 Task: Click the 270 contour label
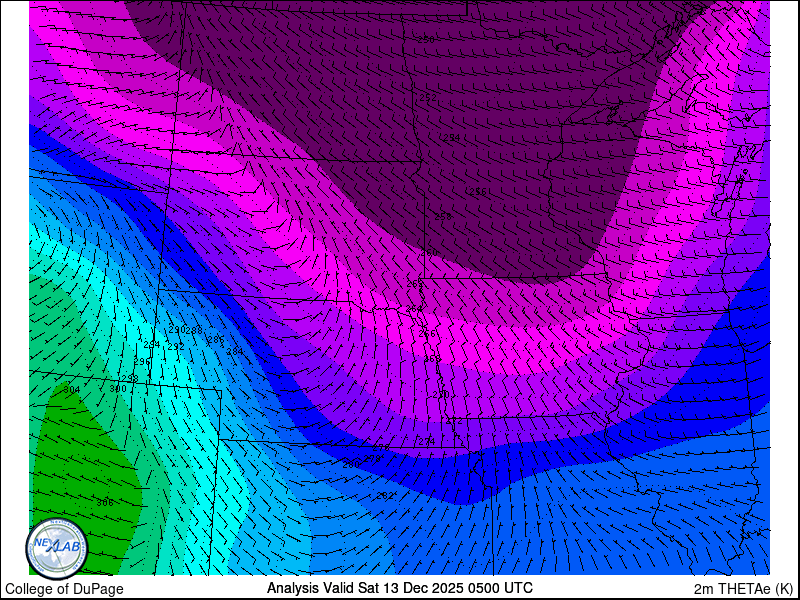441,395
